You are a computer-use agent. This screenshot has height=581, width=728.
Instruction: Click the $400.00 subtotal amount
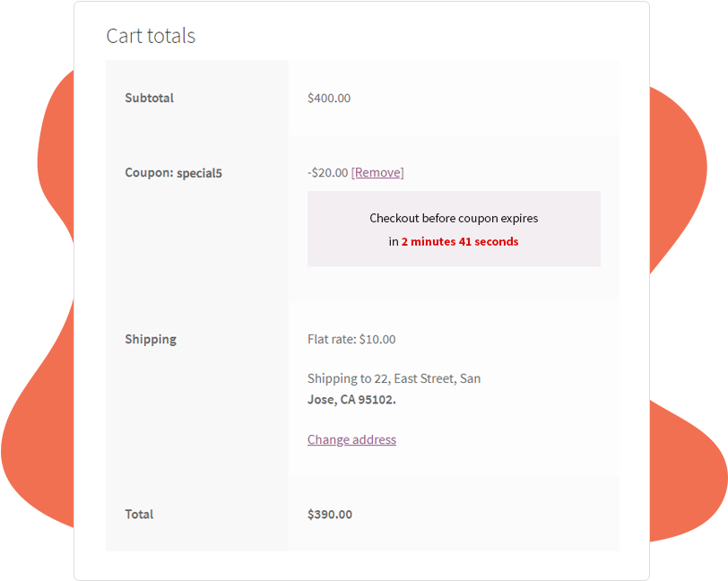[x=329, y=98]
